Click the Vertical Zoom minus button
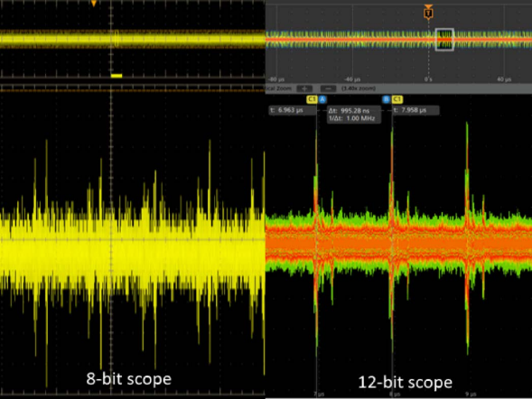Screen dimensions: 532x399 pyautogui.click(x=328, y=88)
